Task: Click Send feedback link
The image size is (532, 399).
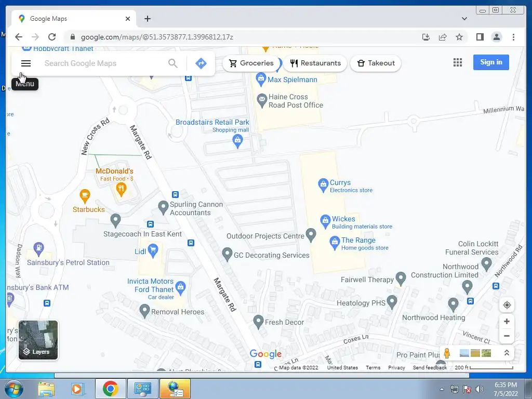Action: pos(430,367)
